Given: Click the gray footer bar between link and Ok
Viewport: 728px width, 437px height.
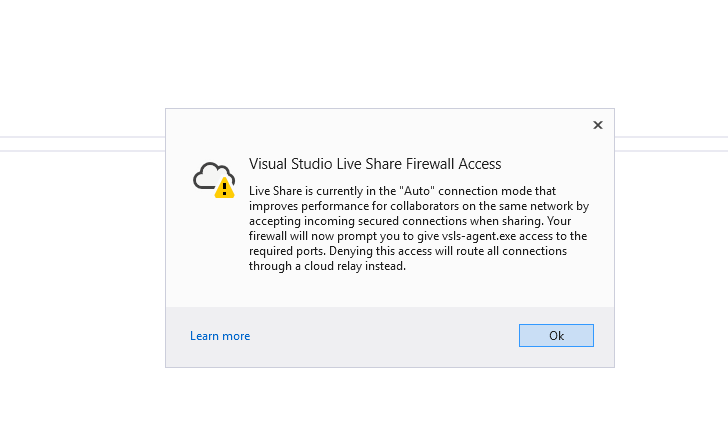Looking at the screenshot, I should point(384,336).
